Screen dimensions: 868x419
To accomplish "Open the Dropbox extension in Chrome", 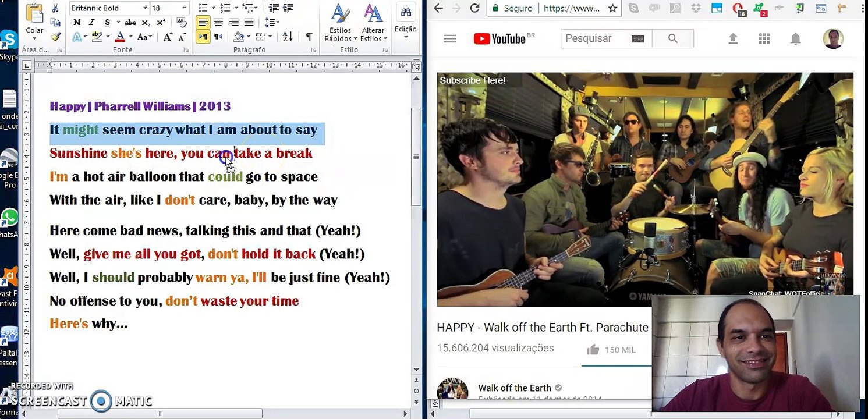I will [696, 8].
